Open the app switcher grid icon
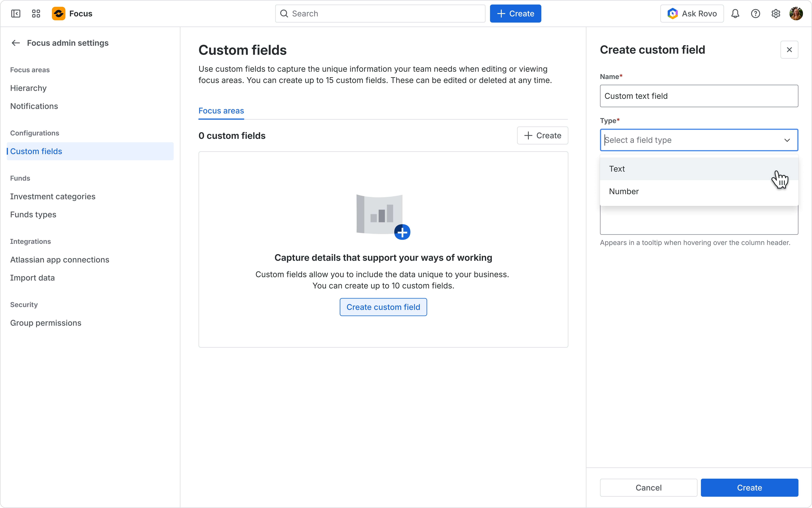Image resolution: width=812 pixels, height=508 pixels. tap(36, 13)
